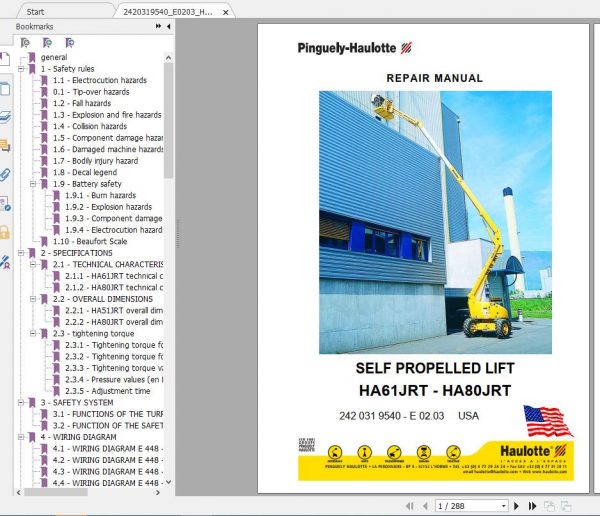Screen dimensions: 600x516
Task: Open '1.10 - Beaufort Scale' bookmark
Action: (90, 242)
